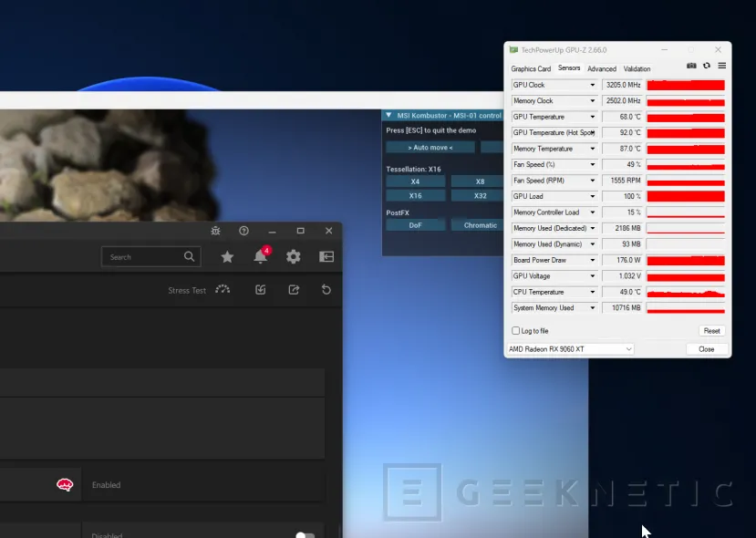Set tessellation to X32

(x=477, y=196)
